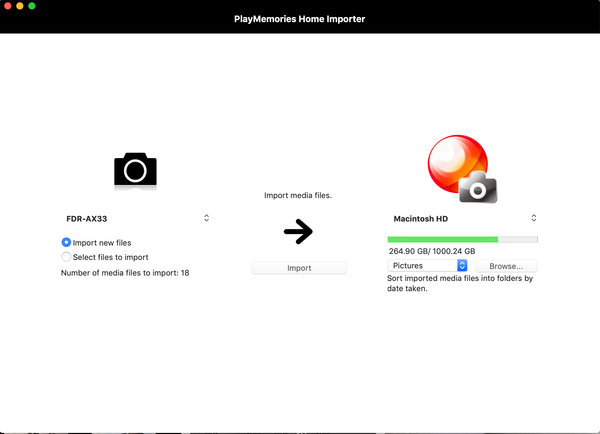The image size is (600, 434).
Task: Click Number of media files to import: 18
Action: (125, 273)
